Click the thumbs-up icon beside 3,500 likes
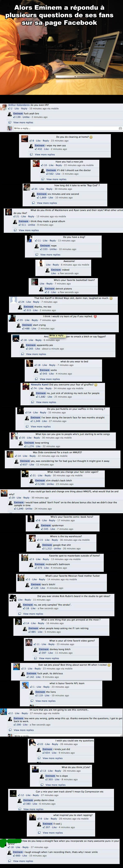The width and height of the screenshot is (123, 868). 36,484
